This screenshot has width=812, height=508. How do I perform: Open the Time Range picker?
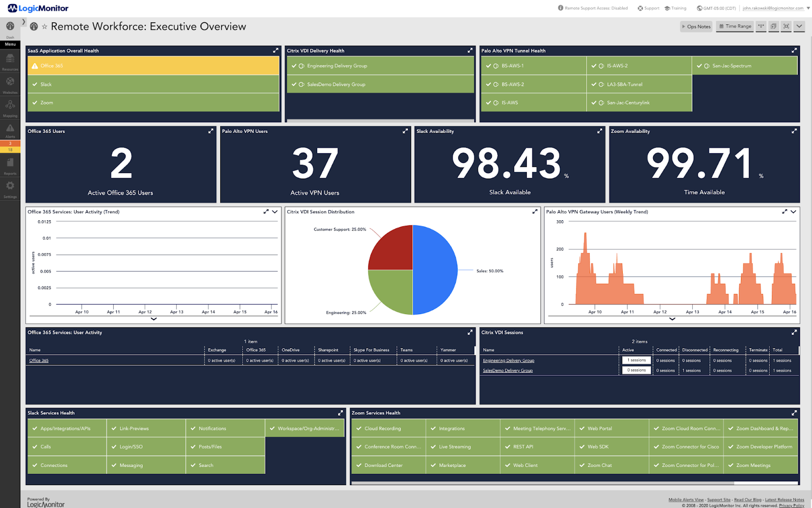(734, 26)
